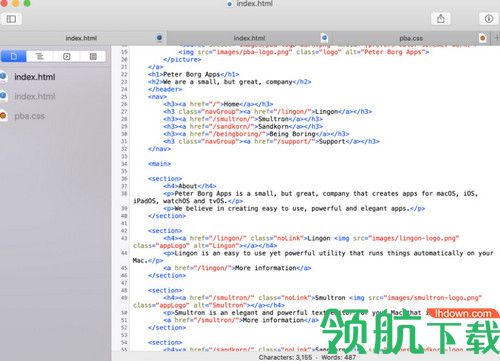Click line number 22 in gutter
The image size is (500, 361).
tap(124, 74)
